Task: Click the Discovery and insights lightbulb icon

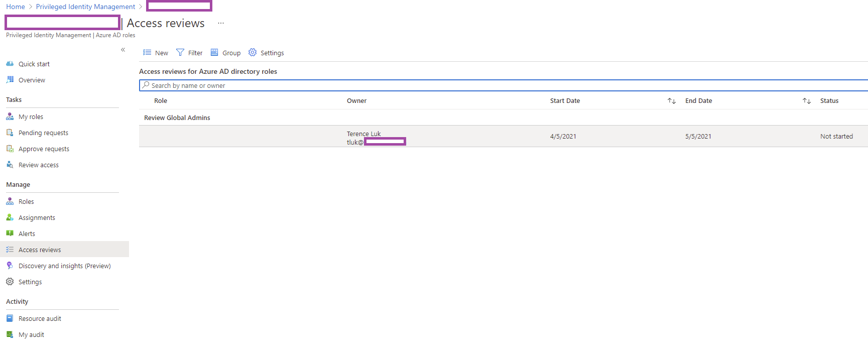Action: click(x=10, y=266)
